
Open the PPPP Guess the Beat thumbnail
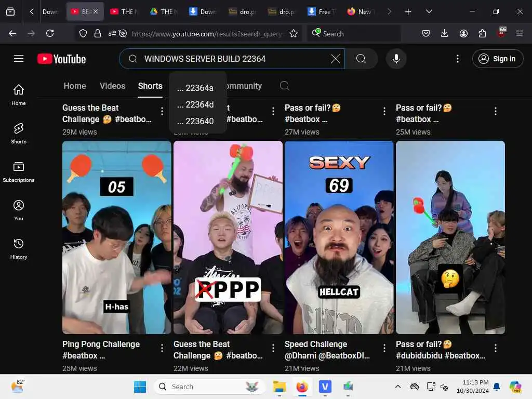(x=228, y=237)
